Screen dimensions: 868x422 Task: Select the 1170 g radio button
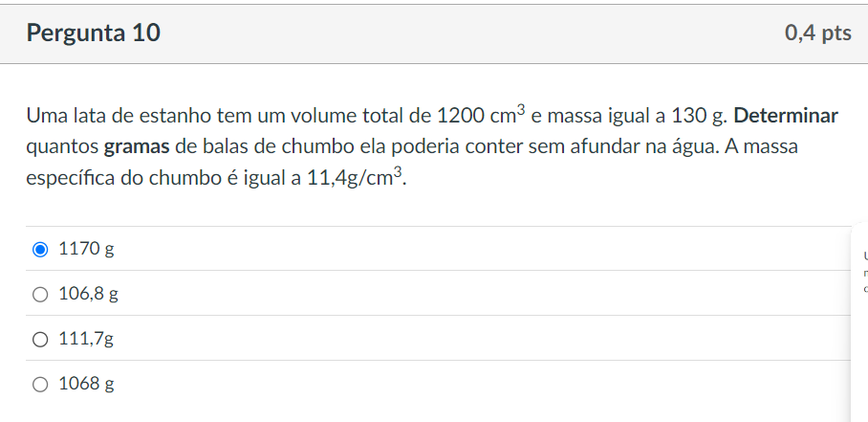[40, 250]
